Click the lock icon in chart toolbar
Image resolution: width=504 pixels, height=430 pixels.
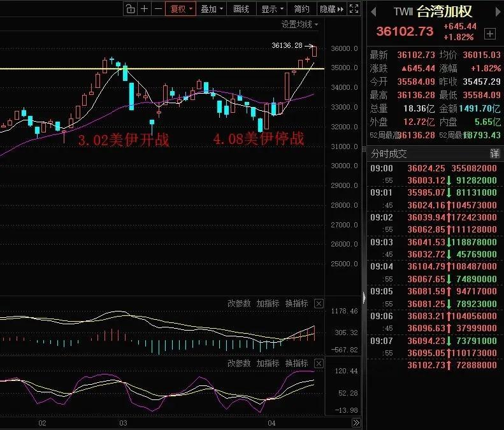130,9
